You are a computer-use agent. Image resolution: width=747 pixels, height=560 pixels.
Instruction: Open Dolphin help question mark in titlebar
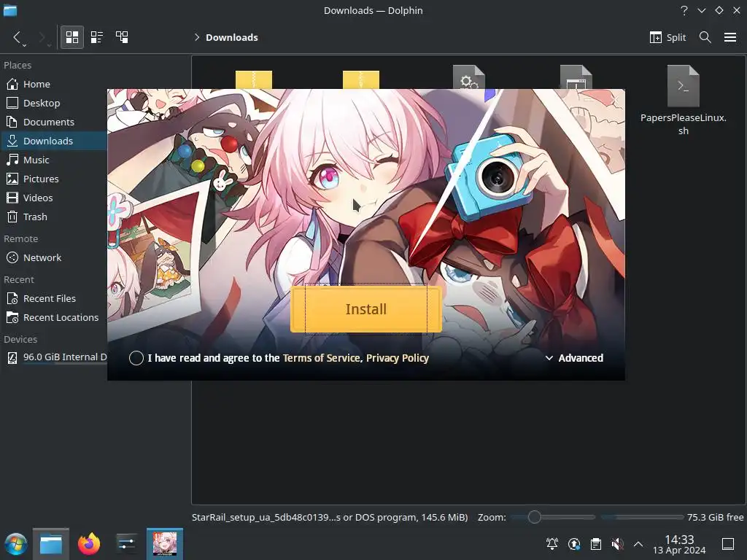tap(684, 10)
